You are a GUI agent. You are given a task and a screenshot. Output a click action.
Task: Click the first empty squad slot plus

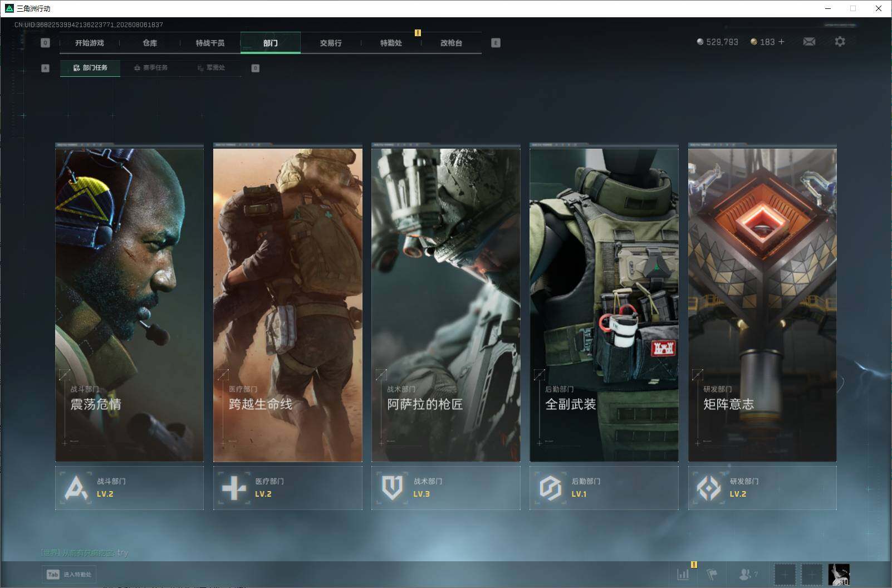tap(785, 575)
